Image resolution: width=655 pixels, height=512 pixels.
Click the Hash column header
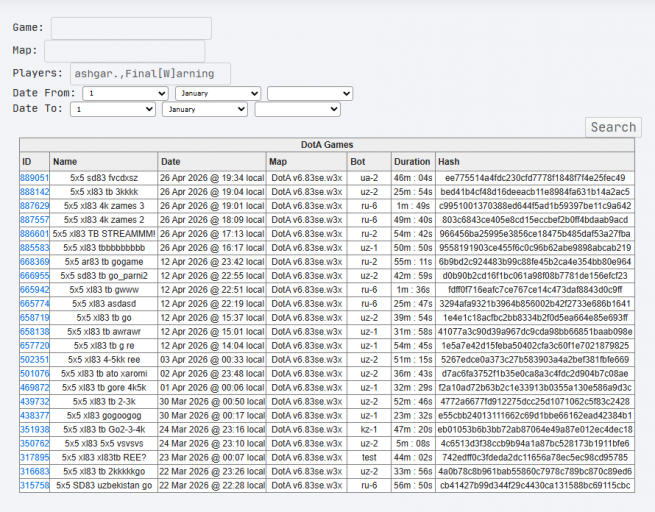[x=535, y=162]
